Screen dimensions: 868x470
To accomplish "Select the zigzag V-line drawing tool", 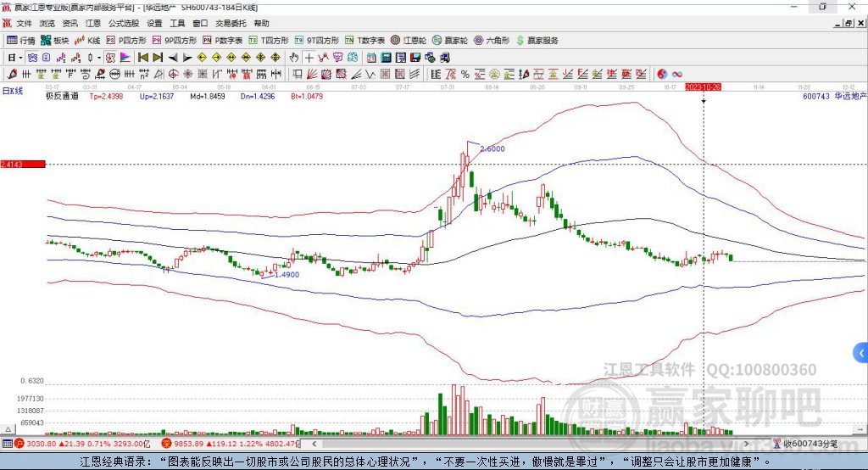I will pyautogui.click(x=371, y=75).
